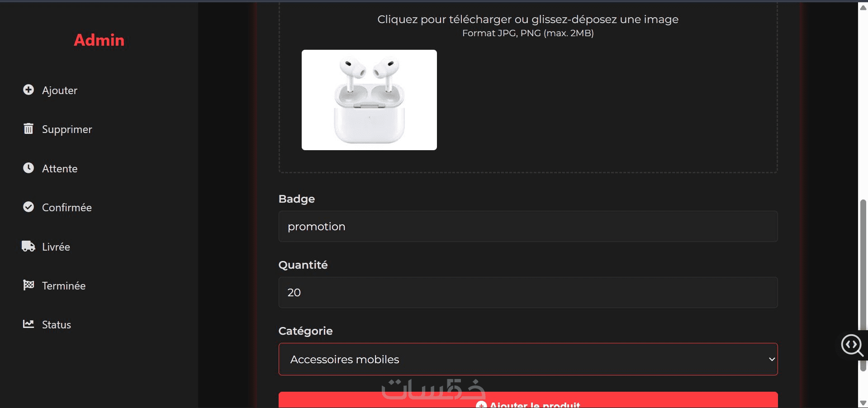
Task: Click the checkered flag icon beside Terminée
Action: tap(28, 285)
